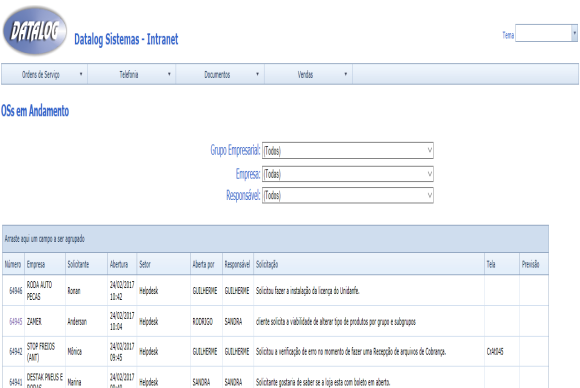
Task: Click requester name Marina
Action: 74,382
